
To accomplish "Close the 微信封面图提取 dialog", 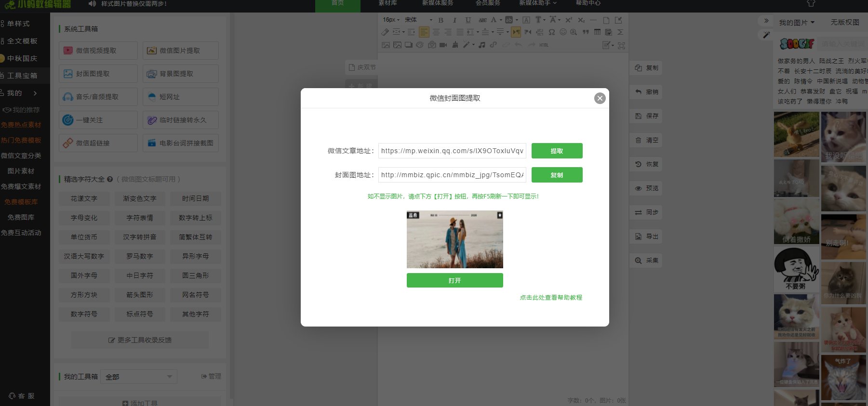I will [x=600, y=98].
